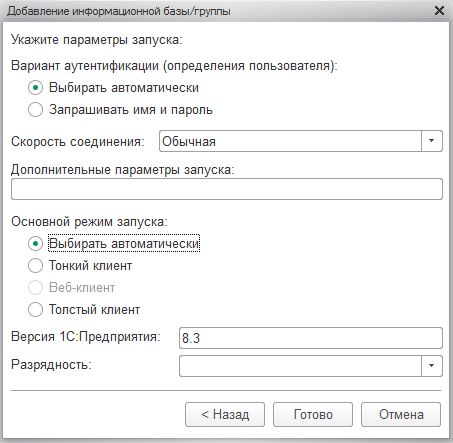This screenshot has height=443, width=453.
Task: Finish setup with the Готово button
Action: coord(313,415)
